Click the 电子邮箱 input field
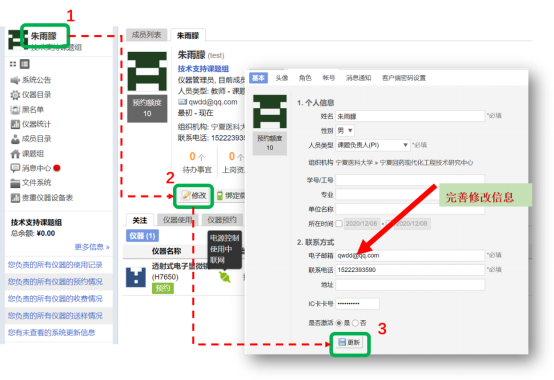This screenshot has width=554, height=380. tap(410, 255)
